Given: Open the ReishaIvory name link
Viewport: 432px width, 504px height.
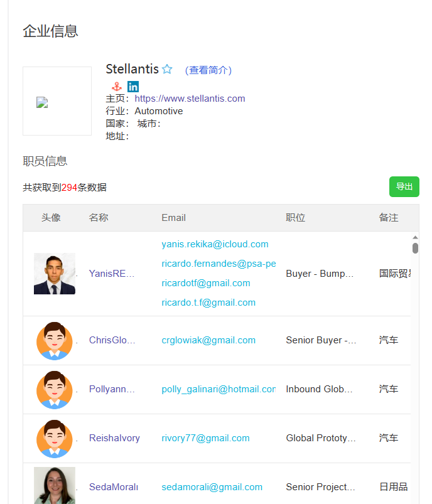Looking at the screenshot, I should (114, 438).
